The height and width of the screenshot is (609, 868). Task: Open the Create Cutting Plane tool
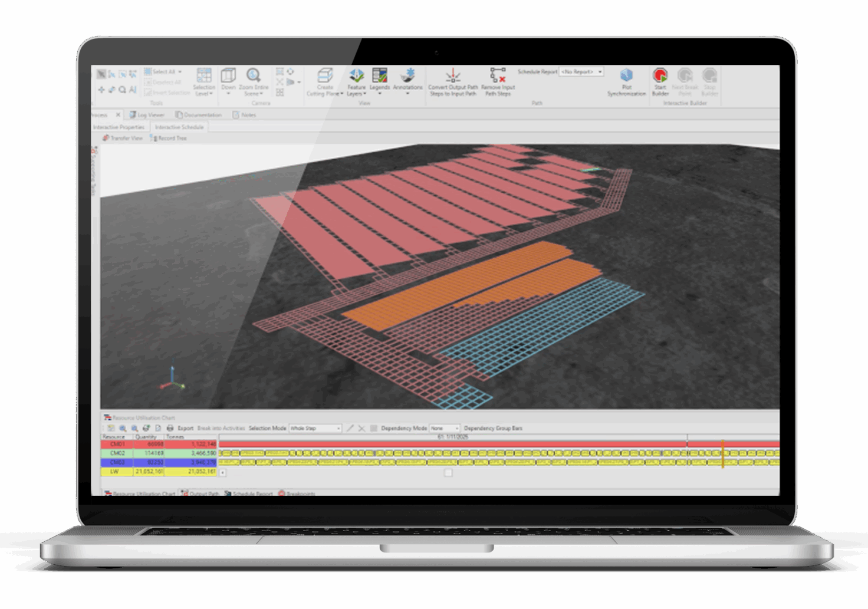[x=325, y=82]
